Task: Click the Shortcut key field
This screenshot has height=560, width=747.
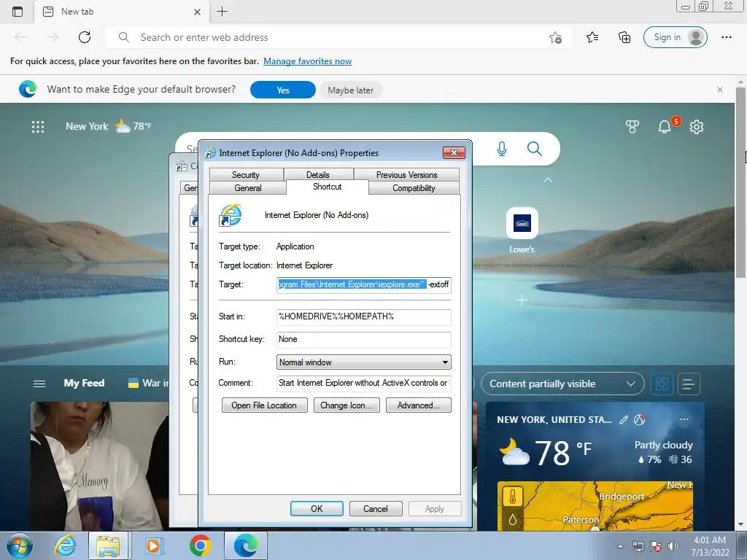Action: [363, 340]
